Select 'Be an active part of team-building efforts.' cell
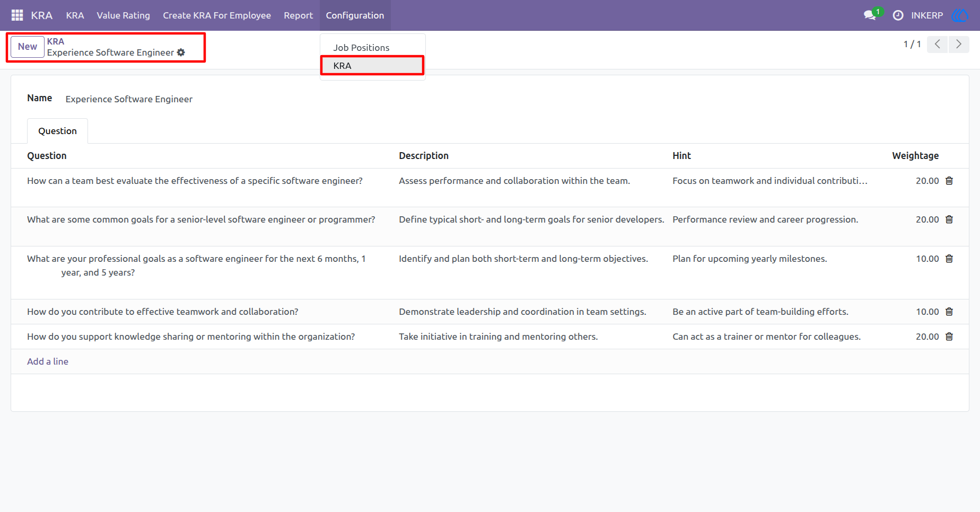The height and width of the screenshot is (512, 980). tap(760, 312)
